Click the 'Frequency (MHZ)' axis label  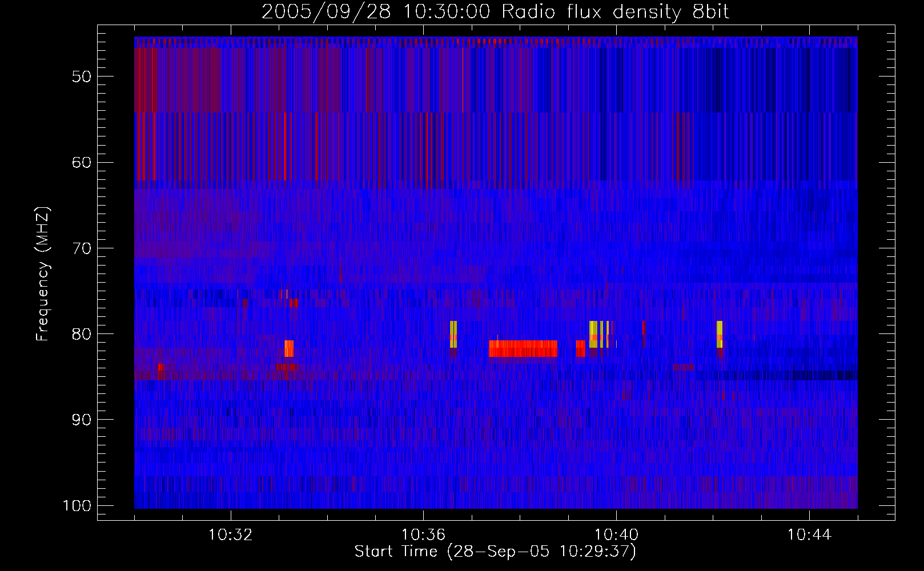43,274
